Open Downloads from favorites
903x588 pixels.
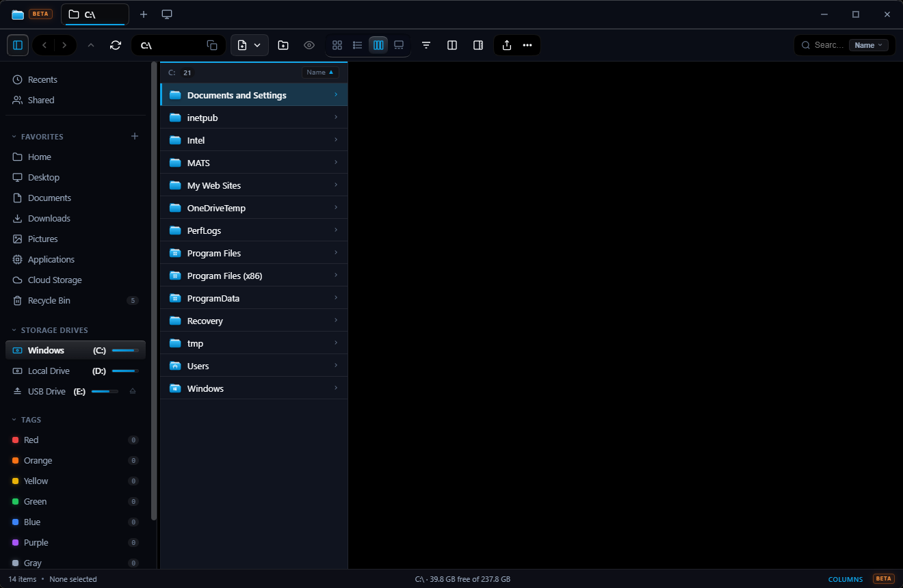[x=75, y=218]
